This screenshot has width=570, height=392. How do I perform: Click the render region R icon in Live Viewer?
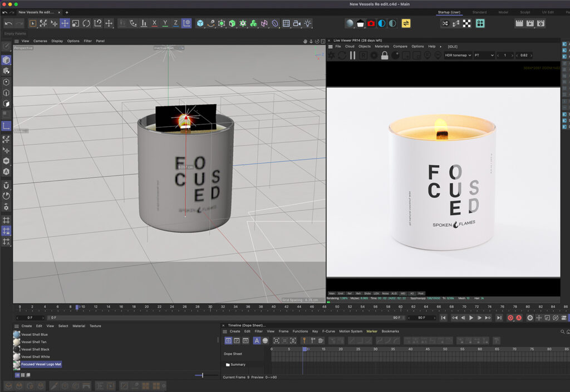[x=363, y=56]
